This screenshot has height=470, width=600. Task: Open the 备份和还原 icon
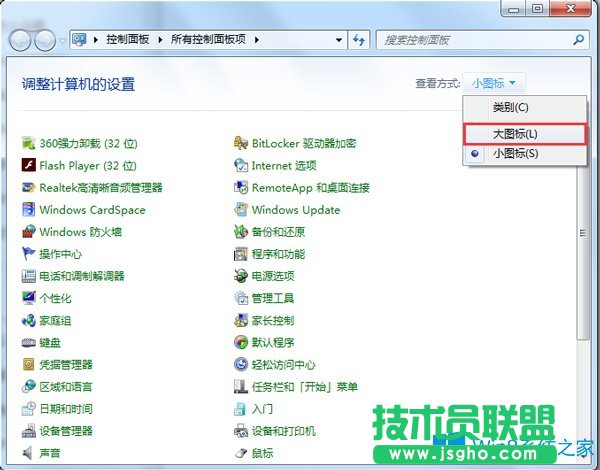coord(241,232)
